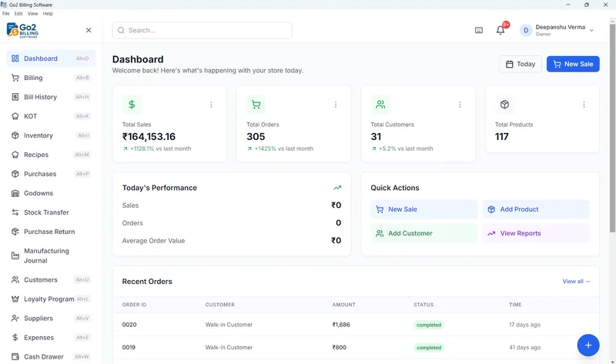
Task: Click the Purchase Return icon
Action: tap(15, 232)
